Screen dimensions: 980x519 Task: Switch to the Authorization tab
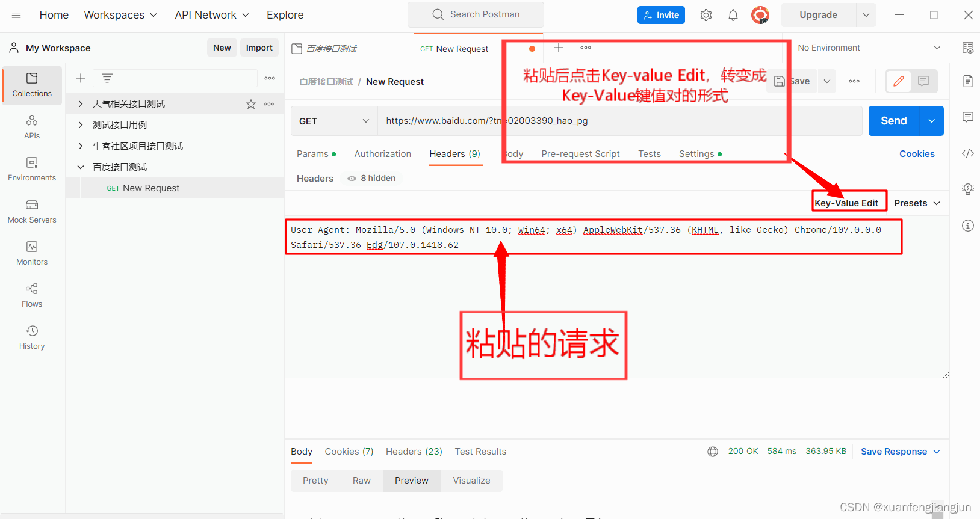point(383,154)
